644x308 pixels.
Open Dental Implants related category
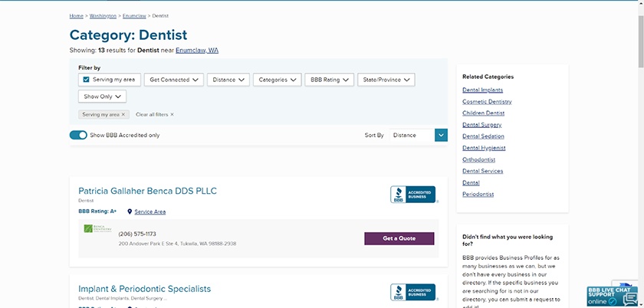tap(482, 90)
